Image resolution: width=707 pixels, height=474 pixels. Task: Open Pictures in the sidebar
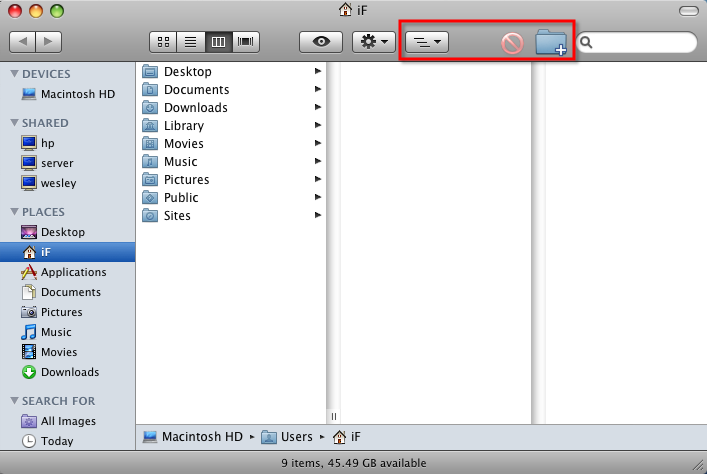[x=68, y=312]
